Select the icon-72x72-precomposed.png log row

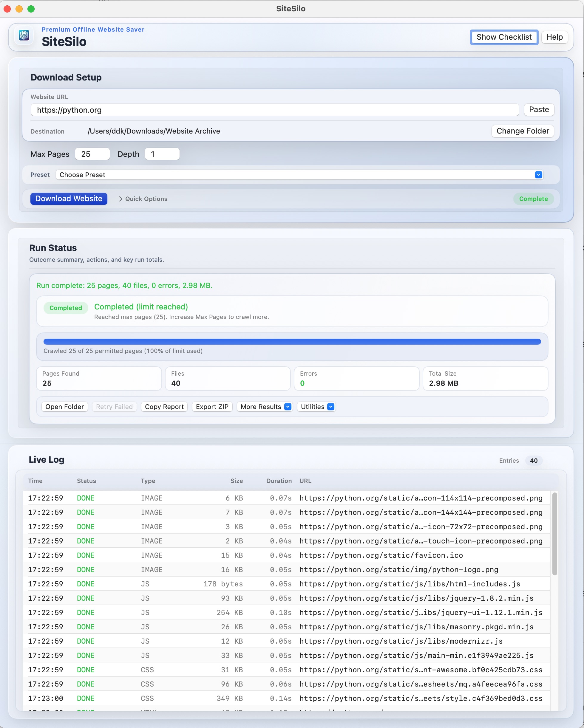pyautogui.click(x=286, y=527)
